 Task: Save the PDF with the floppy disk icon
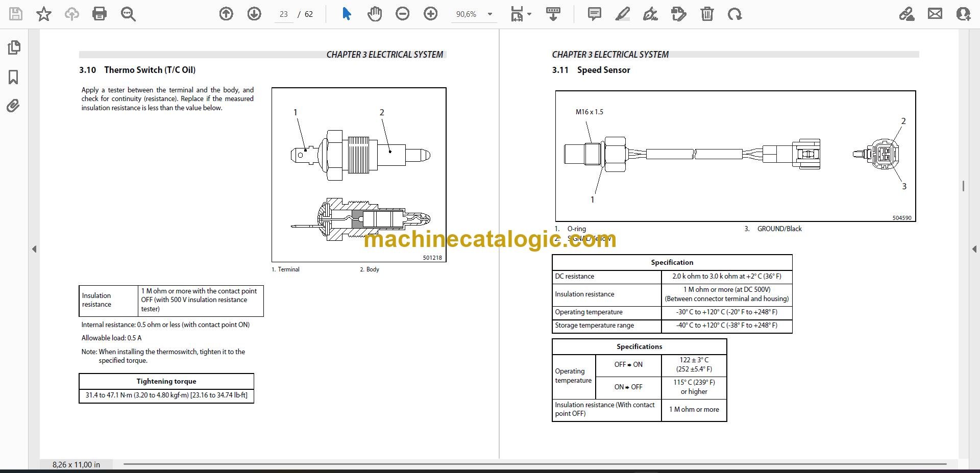[x=16, y=14]
